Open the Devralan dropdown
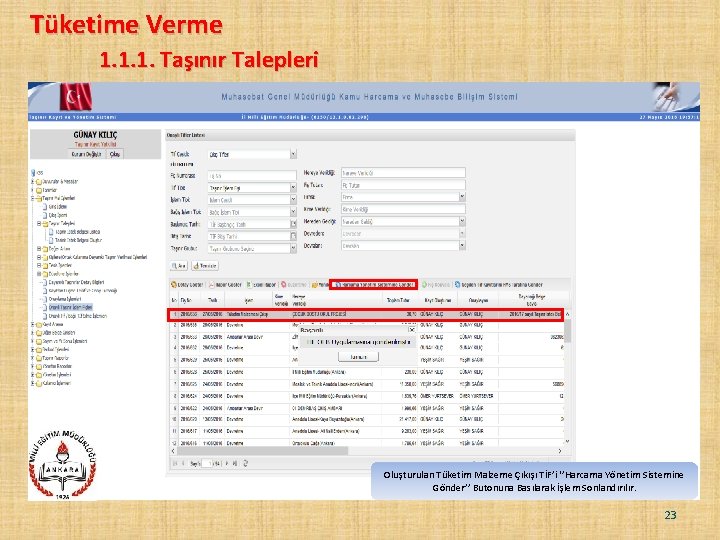The height and width of the screenshot is (540, 720). click(462, 246)
